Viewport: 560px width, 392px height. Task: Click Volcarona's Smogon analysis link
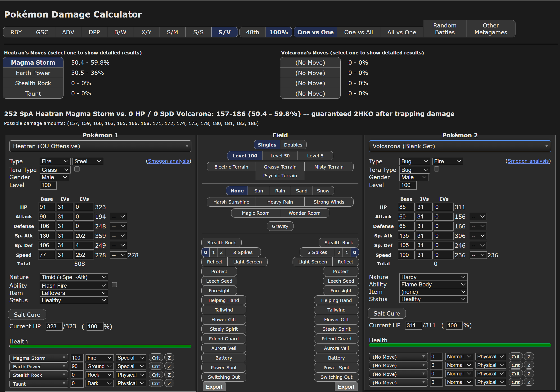pos(528,161)
